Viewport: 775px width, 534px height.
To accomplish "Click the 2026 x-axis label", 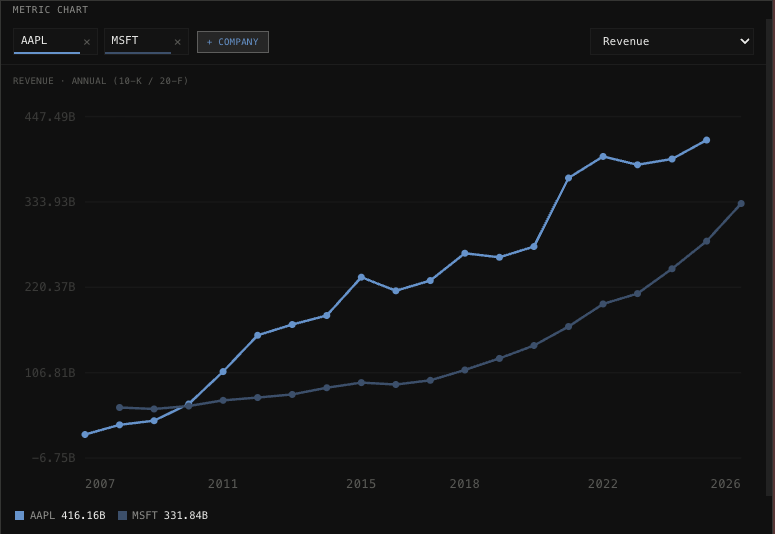I will tap(726, 484).
